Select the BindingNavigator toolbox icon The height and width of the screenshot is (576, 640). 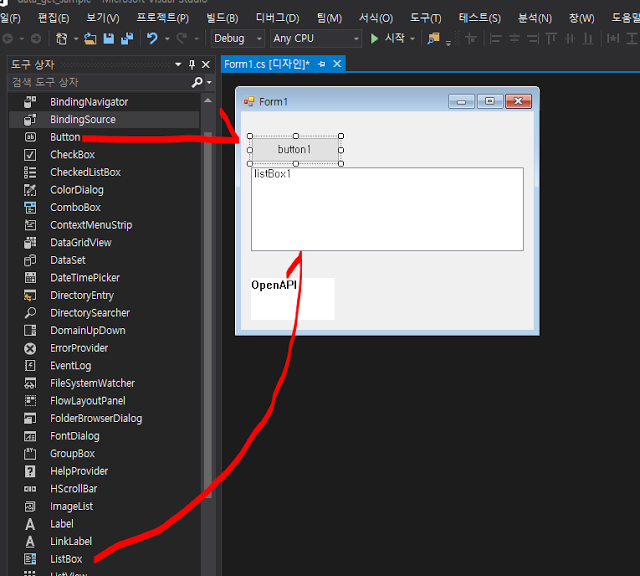30,102
